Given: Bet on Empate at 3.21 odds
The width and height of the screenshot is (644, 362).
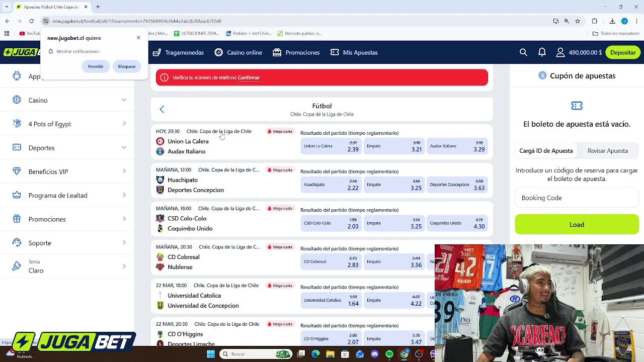Looking at the screenshot, I should click(394, 146).
